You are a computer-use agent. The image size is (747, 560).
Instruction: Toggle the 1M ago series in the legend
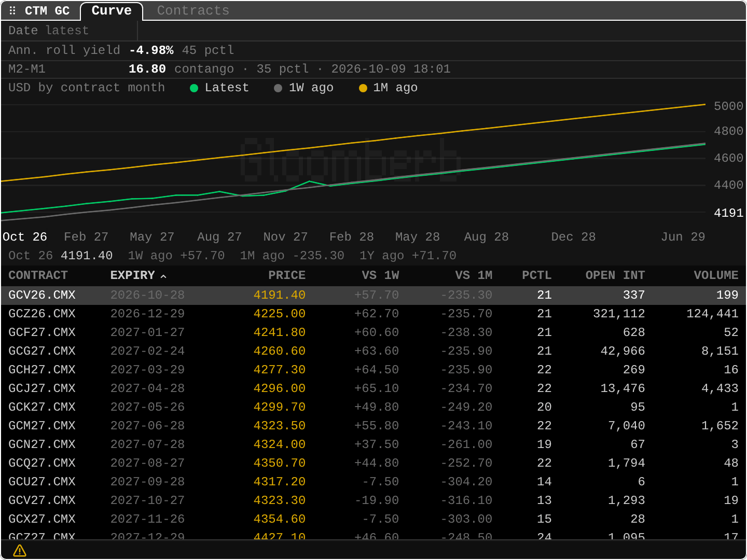388,88
